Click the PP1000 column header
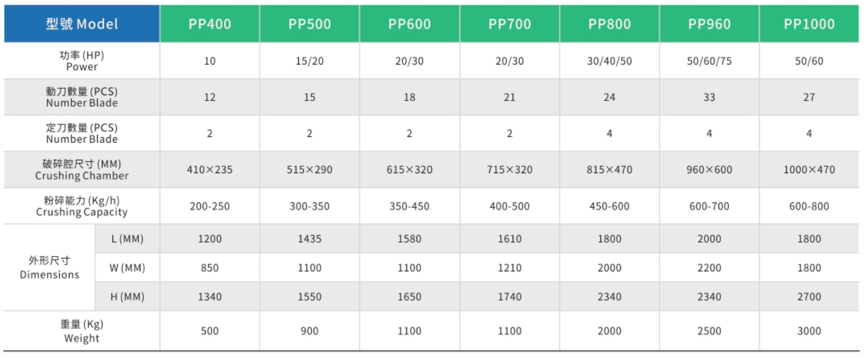The height and width of the screenshot is (359, 868). pyautogui.click(x=809, y=24)
